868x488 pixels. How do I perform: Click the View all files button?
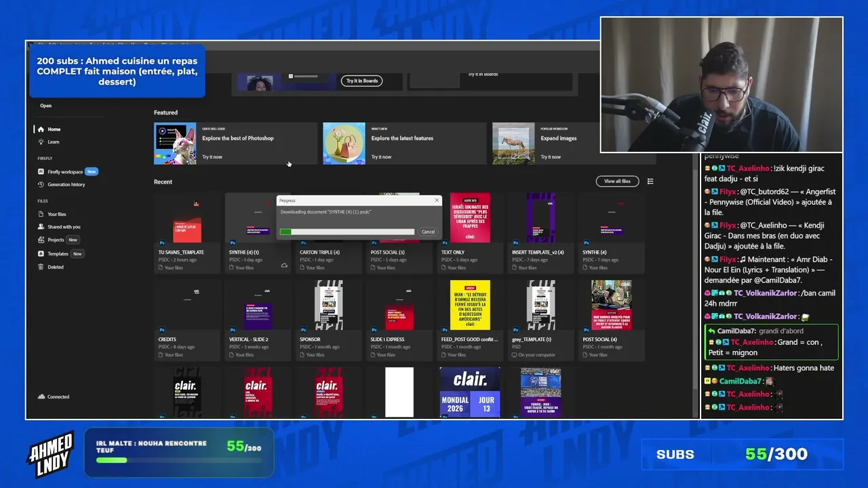point(617,182)
